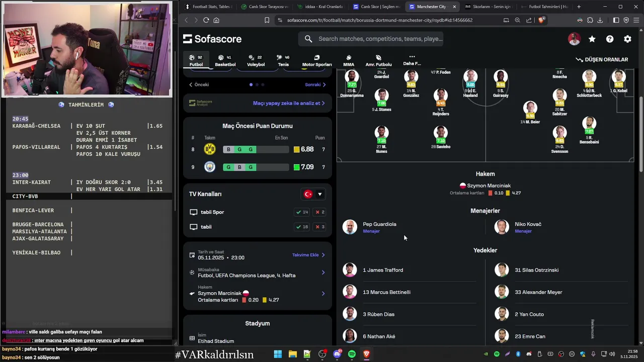The height and width of the screenshot is (362, 644).
Task: Open the Düşen Oranlar link
Action: coord(602,59)
